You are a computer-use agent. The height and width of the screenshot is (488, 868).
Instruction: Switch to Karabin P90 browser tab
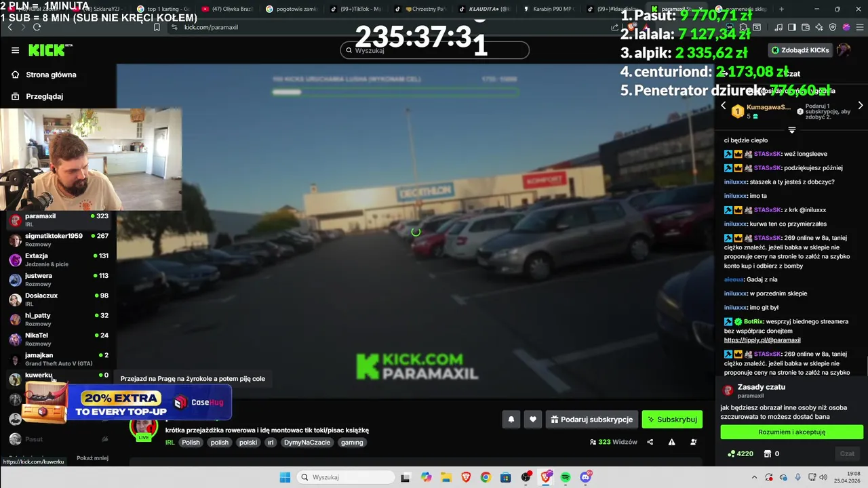click(x=551, y=9)
